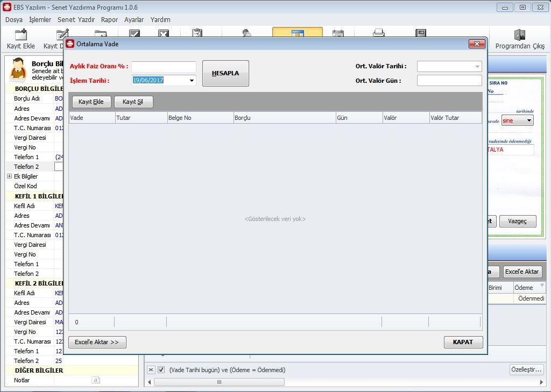Remove the filter with the X icon
The image size is (551, 392).
(x=151, y=370)
